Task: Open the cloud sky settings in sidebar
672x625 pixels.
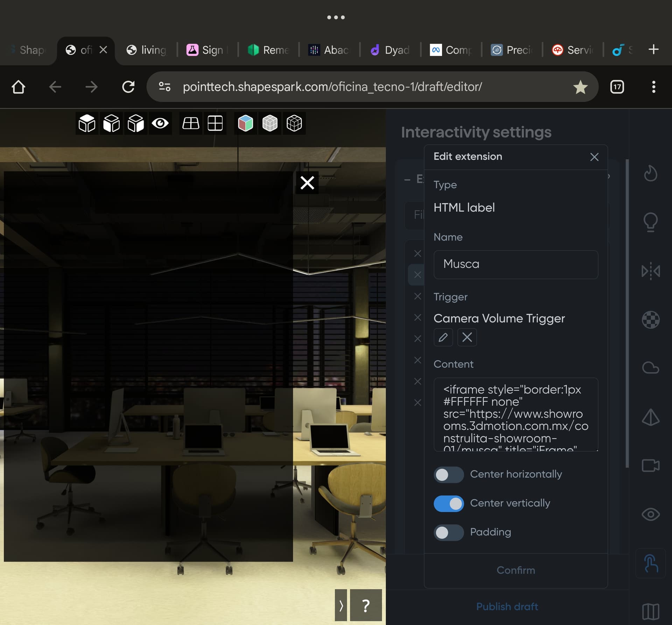Action: (x=650, y=368)
